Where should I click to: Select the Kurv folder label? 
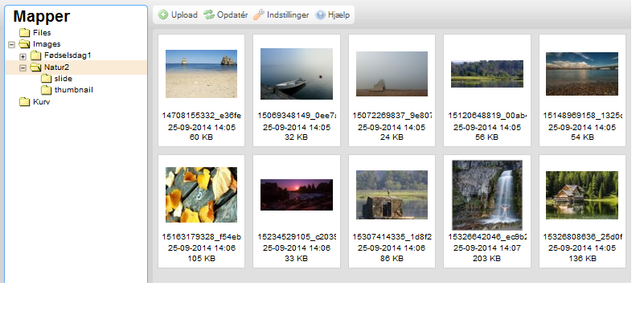click(x=42, y=102)
